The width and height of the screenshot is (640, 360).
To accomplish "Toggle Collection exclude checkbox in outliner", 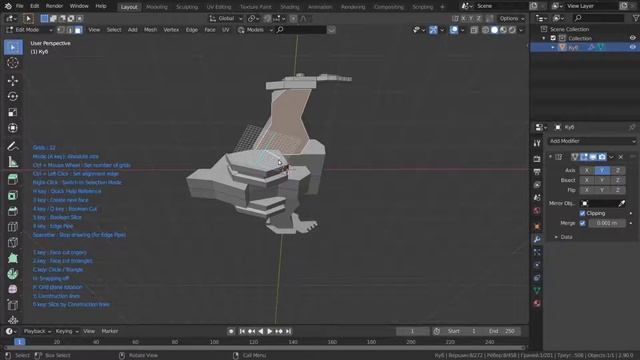I will 553,38.
